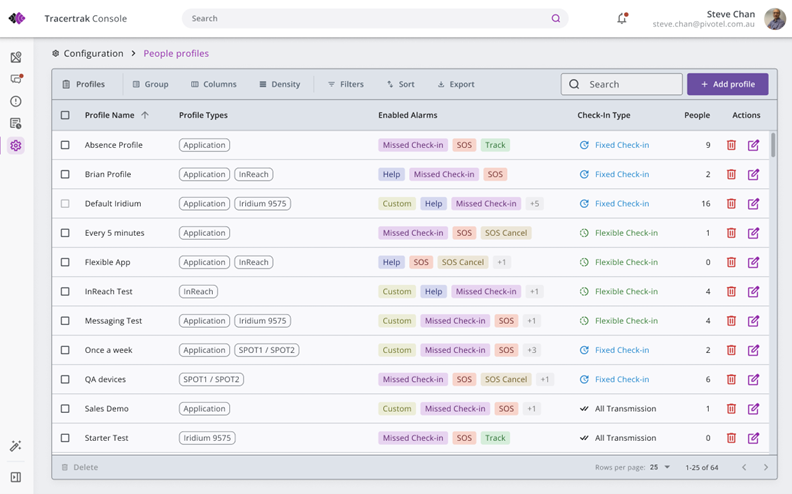Click the magic wand icon in sidebar
Viewport: 792px width, 494px height.
15,446
